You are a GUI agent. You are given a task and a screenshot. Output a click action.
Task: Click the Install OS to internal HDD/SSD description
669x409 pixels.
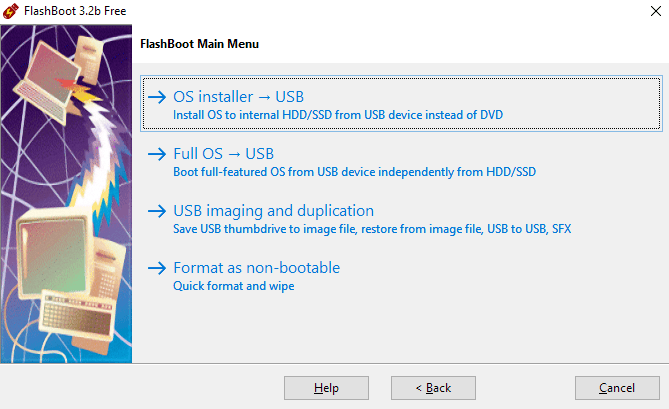(338, 115)
